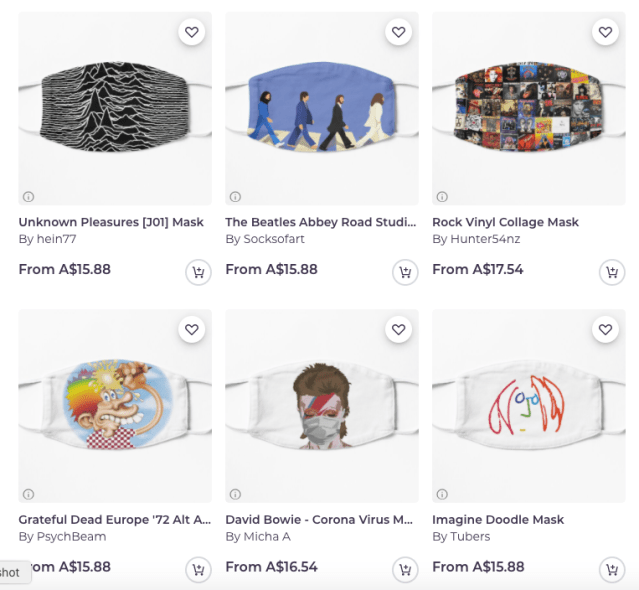This screenshot has height=590, width=639.
Task: Open info icon on Unknown Pleasures image
Action: 28,196
